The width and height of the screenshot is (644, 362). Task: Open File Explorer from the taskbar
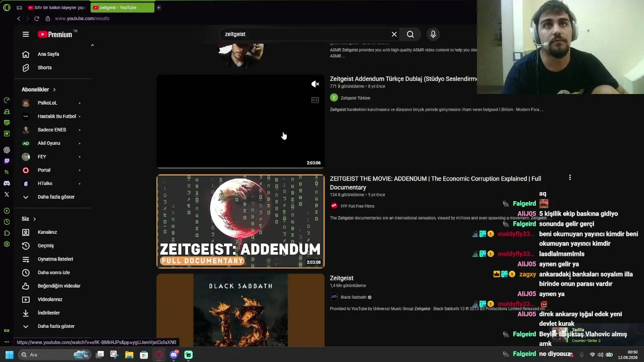click(129, 355)
